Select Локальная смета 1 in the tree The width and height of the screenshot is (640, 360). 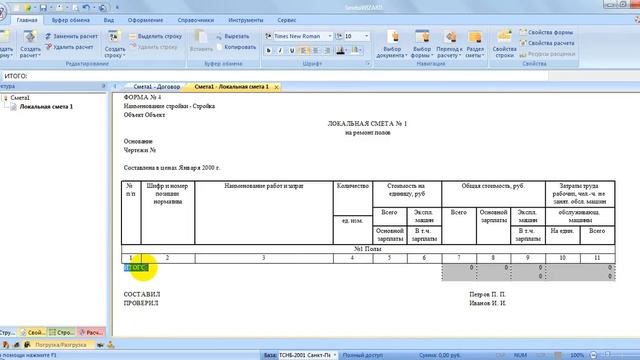46,107
